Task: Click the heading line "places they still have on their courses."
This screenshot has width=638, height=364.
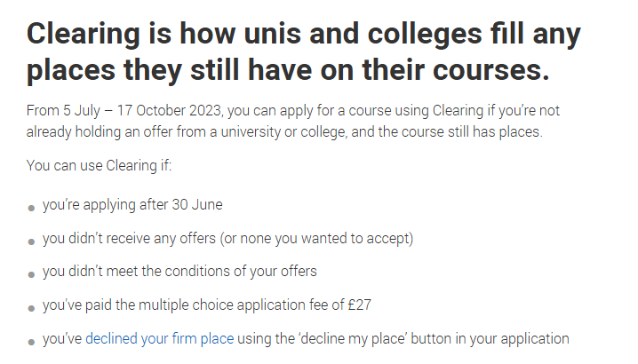Action: coord(288,70)
